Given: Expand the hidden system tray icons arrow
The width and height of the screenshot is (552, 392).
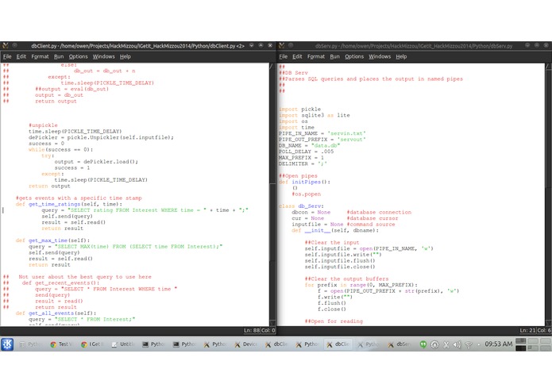Looking at the screenshot, I should tap(478, 344).
